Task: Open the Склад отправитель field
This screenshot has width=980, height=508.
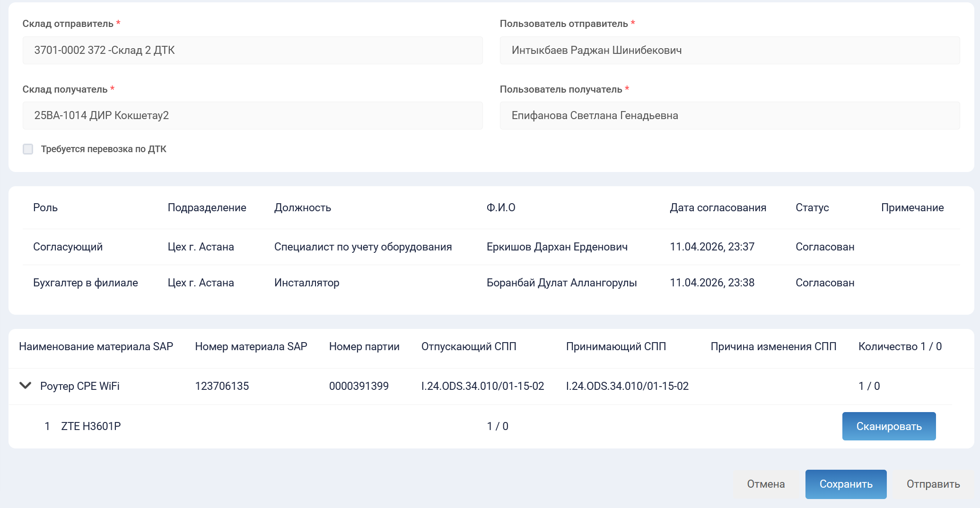Action: [253, 50]
